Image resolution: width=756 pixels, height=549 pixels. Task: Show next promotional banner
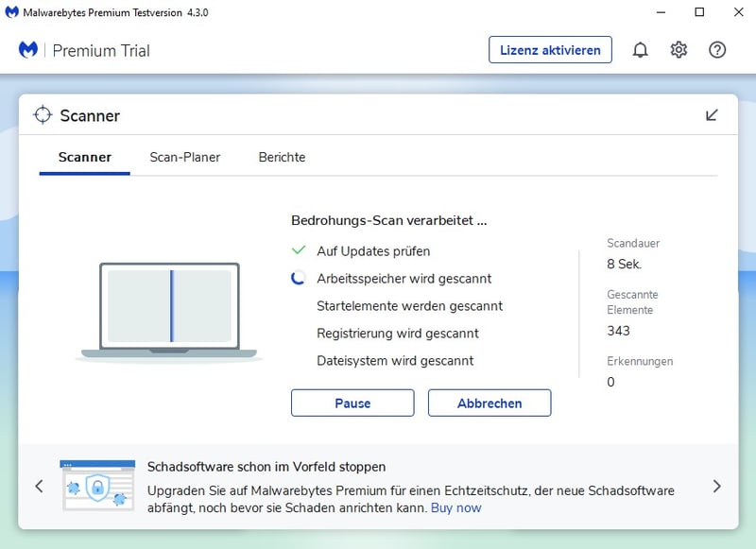pyautogui.click(x=717, y=486)
